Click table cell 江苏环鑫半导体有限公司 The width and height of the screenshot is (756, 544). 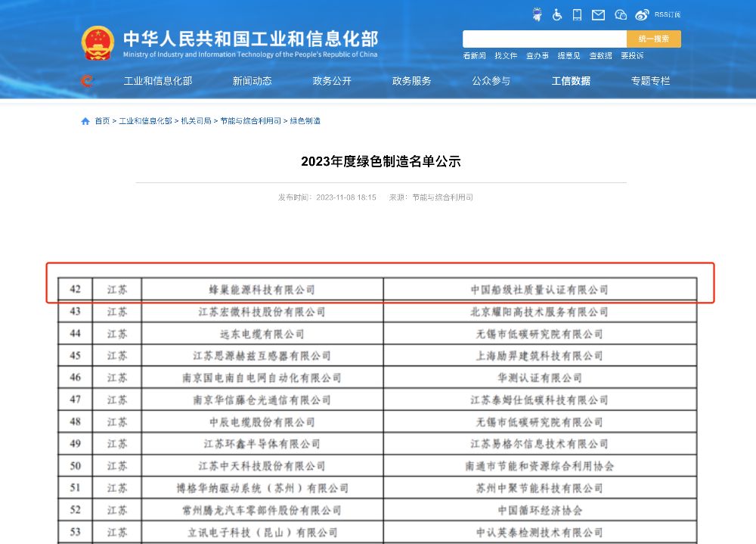262,444
